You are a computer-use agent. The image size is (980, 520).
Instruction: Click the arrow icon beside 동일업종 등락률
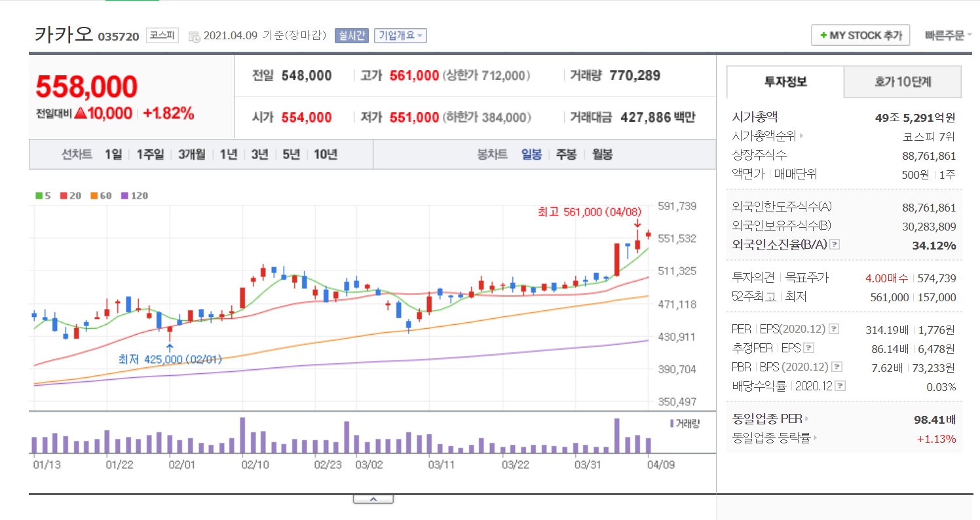(x=816, y=438)
